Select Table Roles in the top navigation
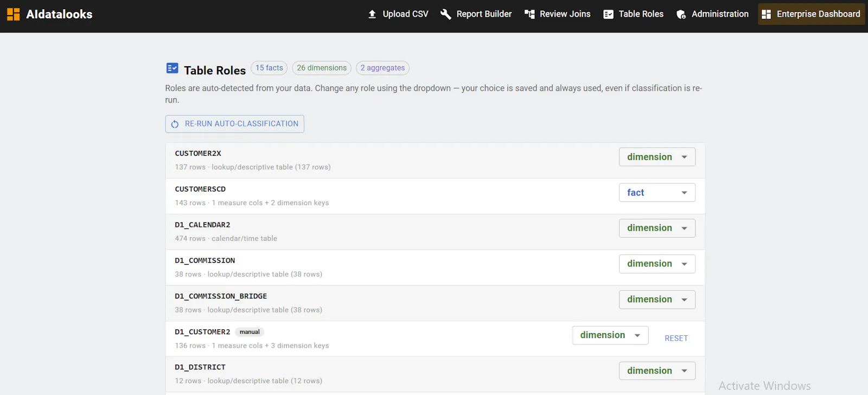 point(634,14)
